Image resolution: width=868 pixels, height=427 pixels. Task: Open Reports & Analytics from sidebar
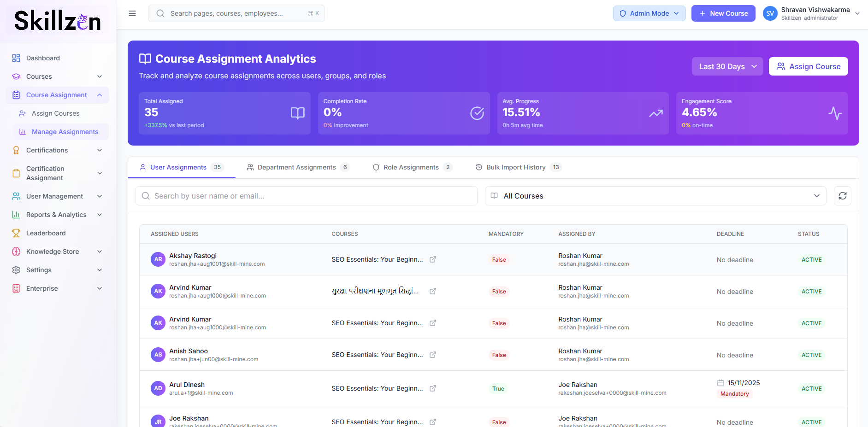point(56,215)
